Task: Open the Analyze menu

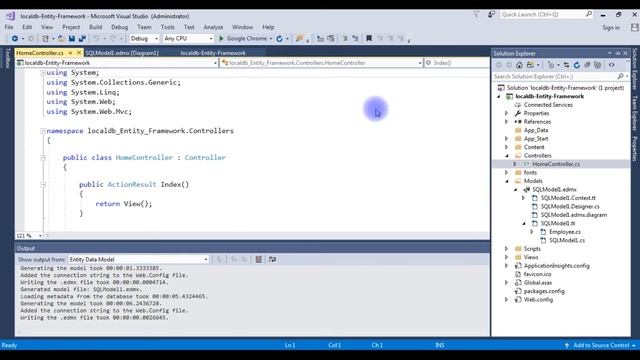Action: tap(213, 27)
